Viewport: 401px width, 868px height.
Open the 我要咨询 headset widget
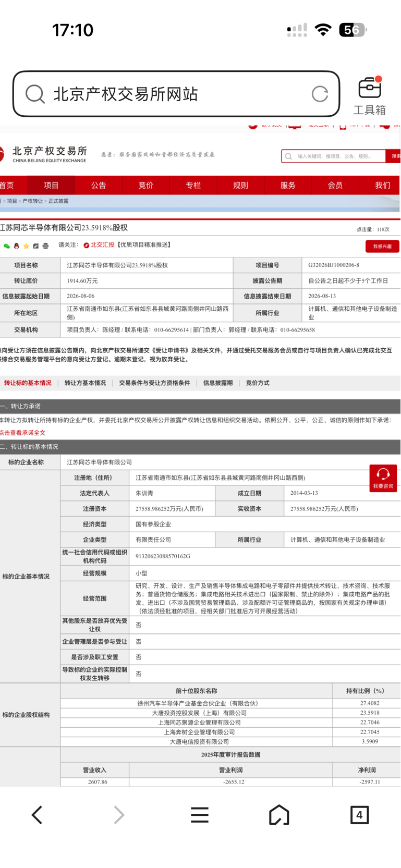[x=383, y=478]
